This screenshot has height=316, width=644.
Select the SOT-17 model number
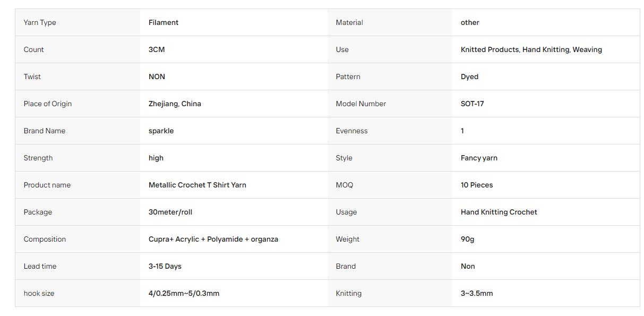coord(472,104)
